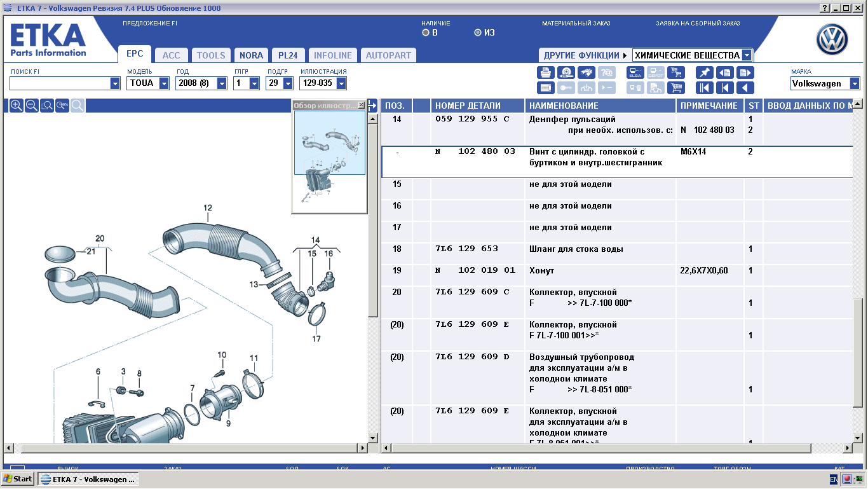Open the ГОД dropdown showing 2008 (8)

222,83
